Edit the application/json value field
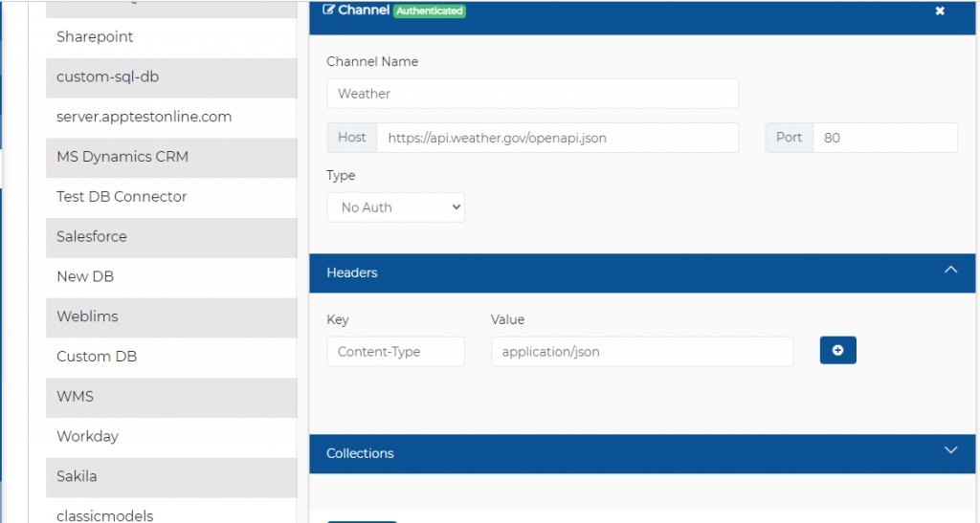This screenshot has height=523, width=980. click(x=641, y=352)
